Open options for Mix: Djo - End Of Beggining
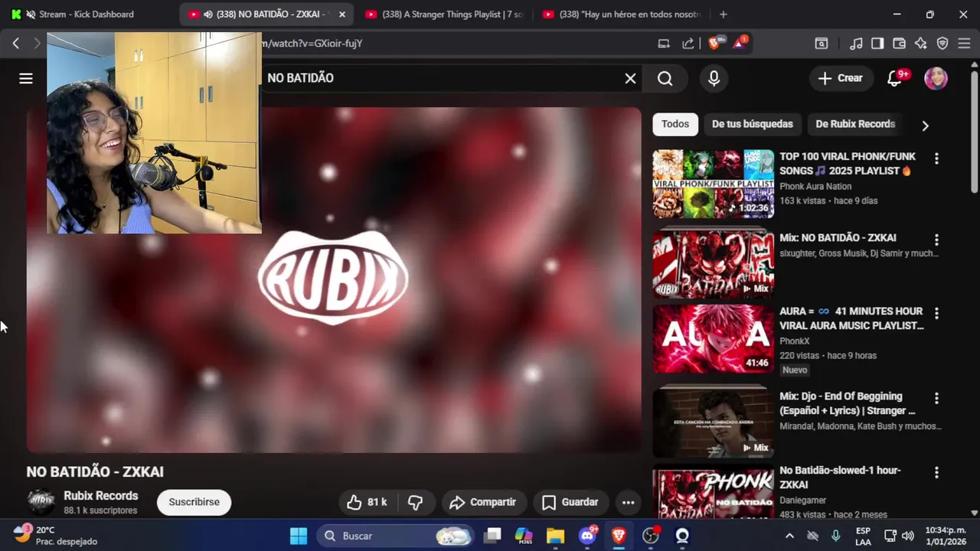980x551 pixels. (x=936, y=399)
